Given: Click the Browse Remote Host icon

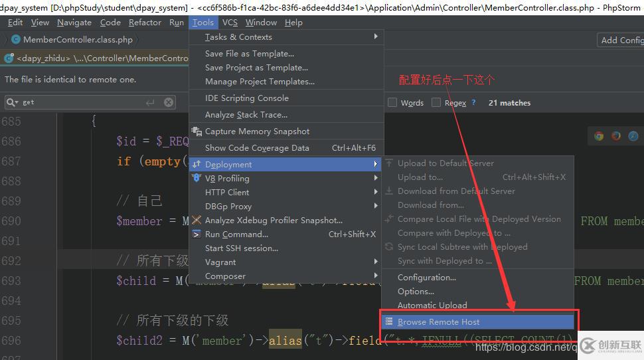Looking at the screenshot, I should coord(389,321).
